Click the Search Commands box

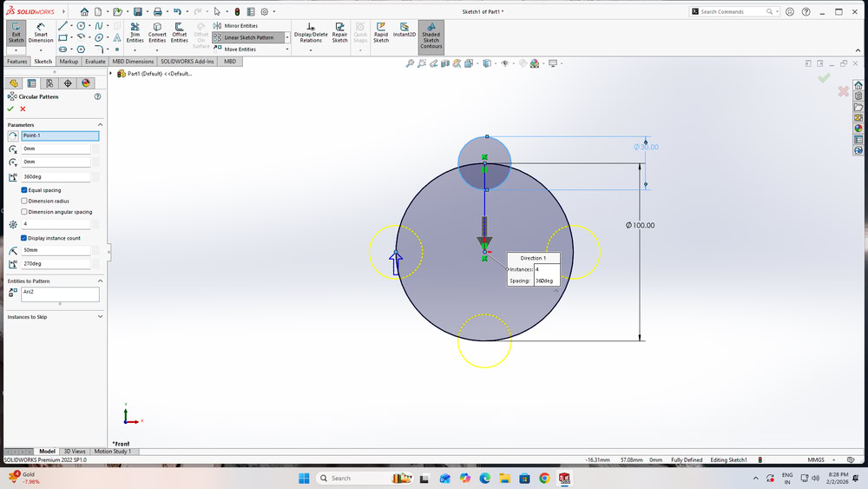pos(733,11)
